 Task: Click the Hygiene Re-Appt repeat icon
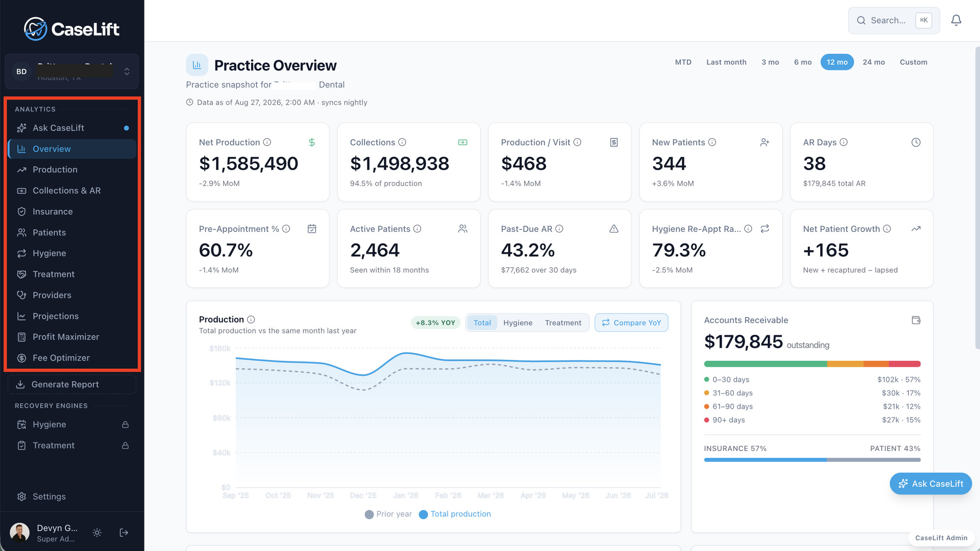tap(765, 229)
